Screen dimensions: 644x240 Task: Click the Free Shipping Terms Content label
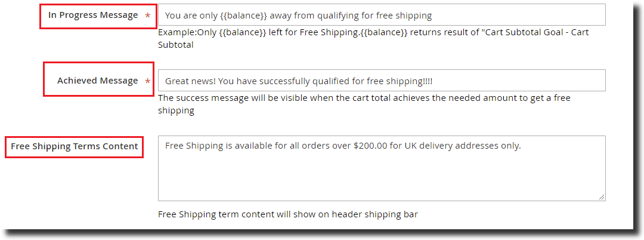[x=74, y=146]
